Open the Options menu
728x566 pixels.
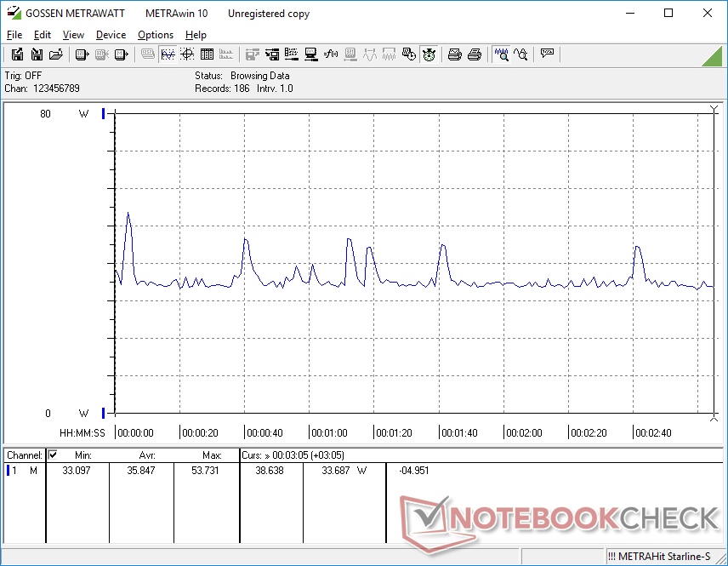(156, 35)
